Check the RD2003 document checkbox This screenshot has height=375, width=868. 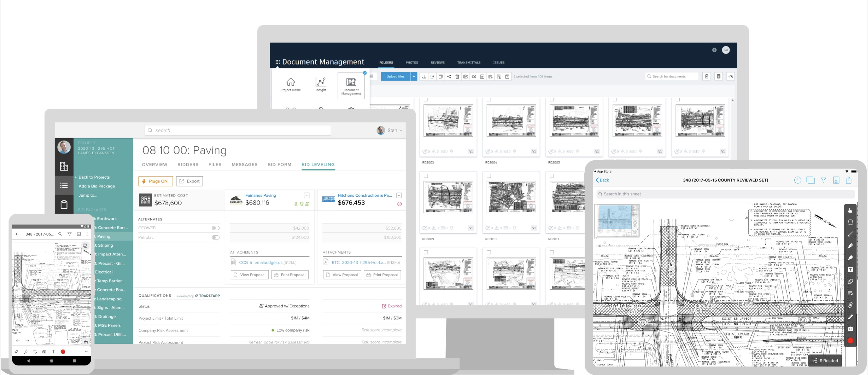(x=426, y=100)
